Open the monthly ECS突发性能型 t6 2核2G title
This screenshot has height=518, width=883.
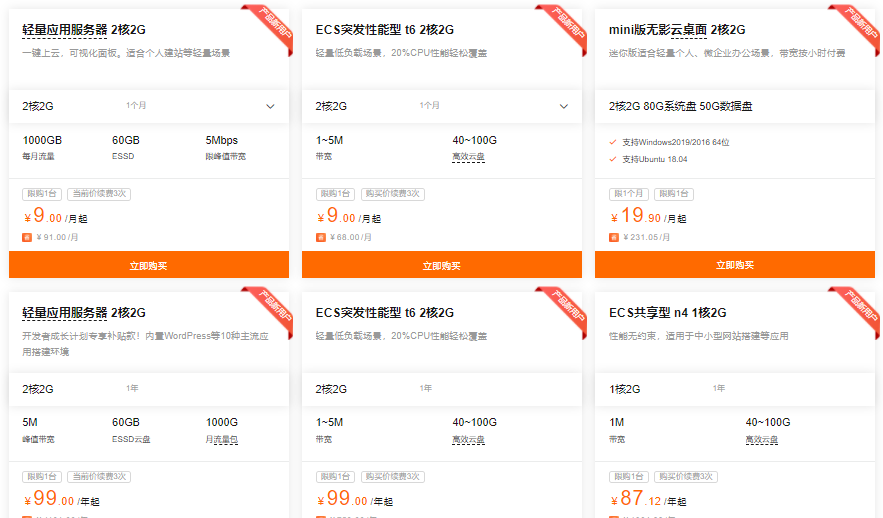coord(385,30)
